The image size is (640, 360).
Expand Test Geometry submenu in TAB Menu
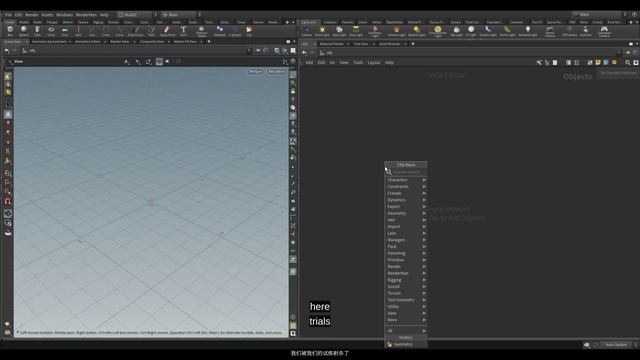tap(406, 300)
